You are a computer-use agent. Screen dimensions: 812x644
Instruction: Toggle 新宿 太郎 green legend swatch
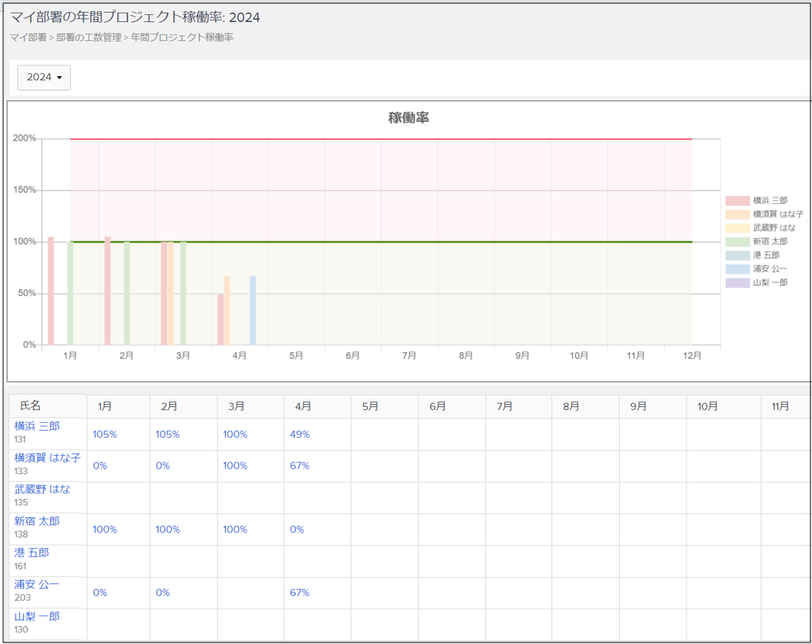(737, 242)
